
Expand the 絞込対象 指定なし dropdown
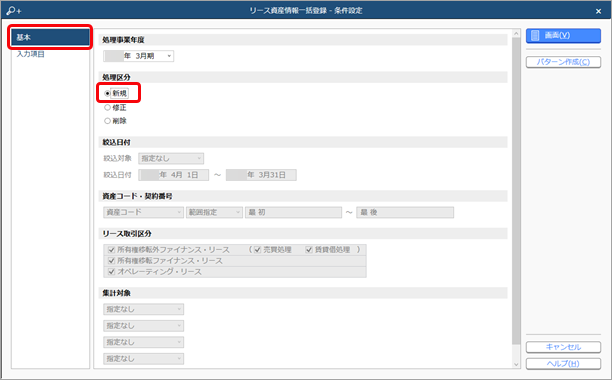click(171, 158)
